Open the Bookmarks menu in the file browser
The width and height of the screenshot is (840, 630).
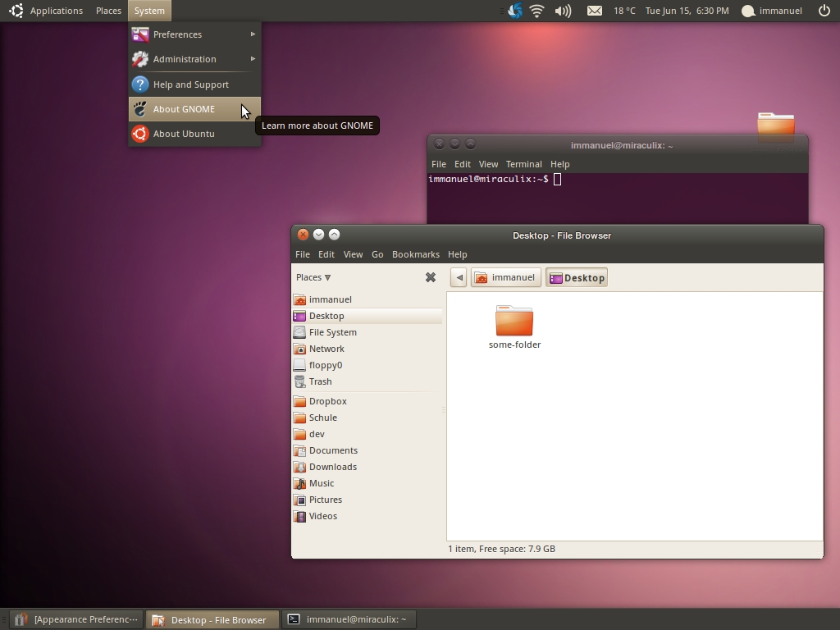click(416, 254)
